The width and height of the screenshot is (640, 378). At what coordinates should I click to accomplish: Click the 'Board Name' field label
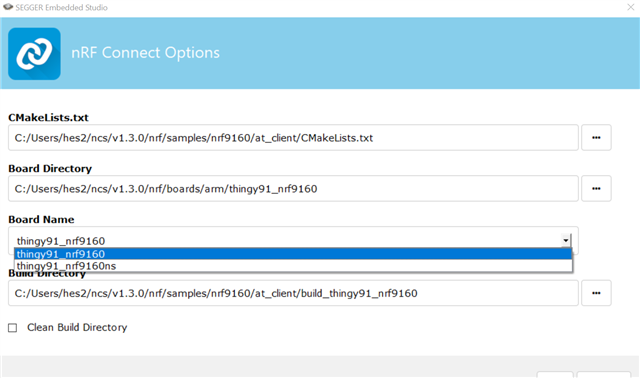pos(41,220)
